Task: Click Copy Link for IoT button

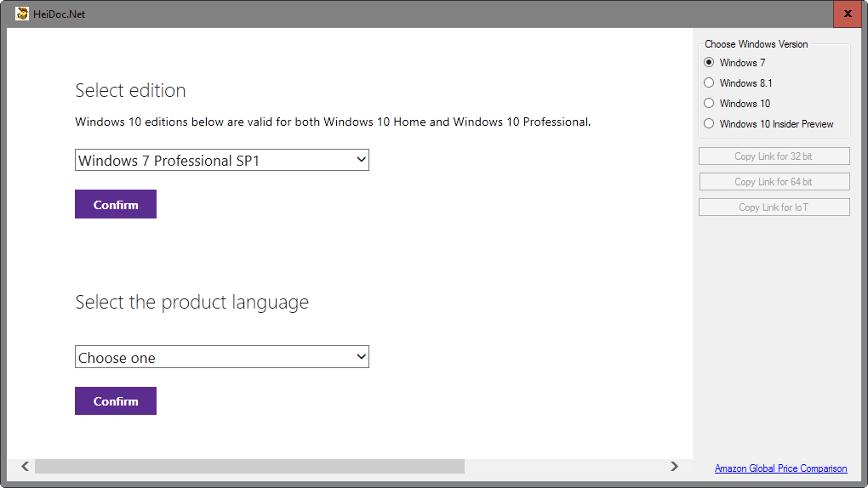Action: pos(774,207)
